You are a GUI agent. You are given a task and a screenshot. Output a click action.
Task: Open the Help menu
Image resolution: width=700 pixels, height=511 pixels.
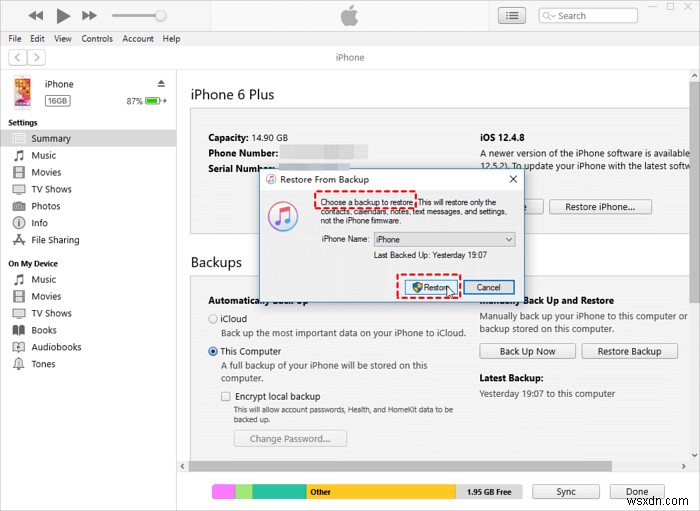pos(171,39)
